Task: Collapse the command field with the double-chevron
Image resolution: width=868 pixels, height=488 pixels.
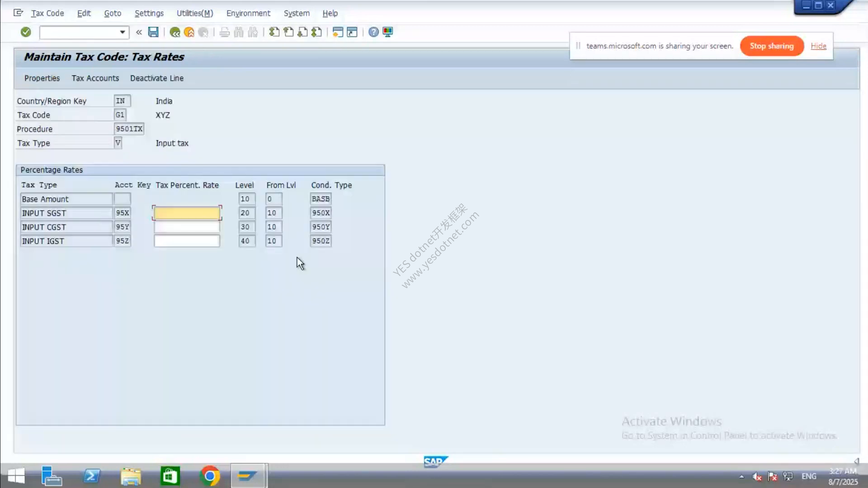Action: pos(139,32)
